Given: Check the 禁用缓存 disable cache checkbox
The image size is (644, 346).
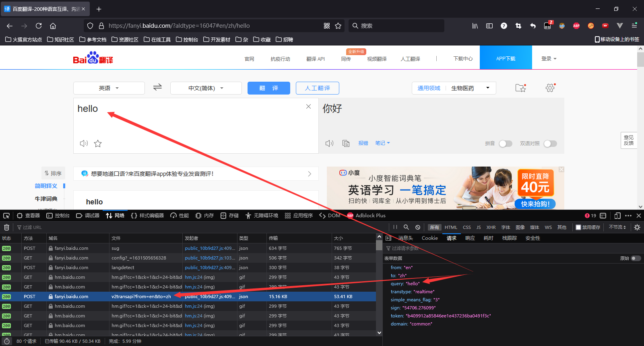Looking at the screenshot, I should click(x=578, y=227).
